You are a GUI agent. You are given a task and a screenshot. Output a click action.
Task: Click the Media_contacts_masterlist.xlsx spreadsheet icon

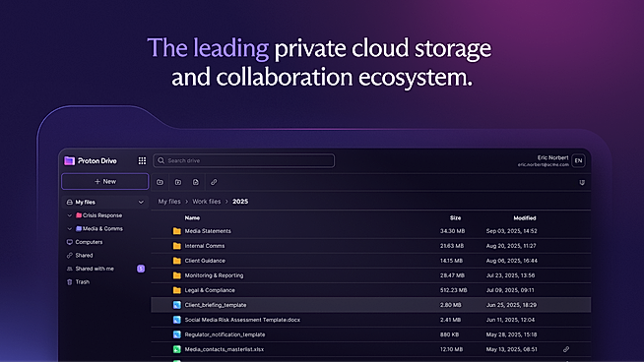(x=177, y=349)
